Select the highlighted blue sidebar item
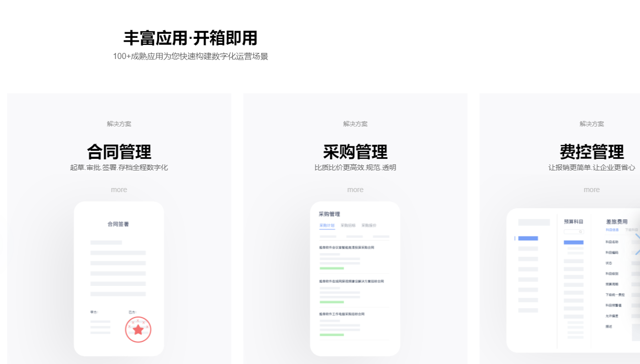This screenshot has height=364, width=640. click(x=528, y=238)
